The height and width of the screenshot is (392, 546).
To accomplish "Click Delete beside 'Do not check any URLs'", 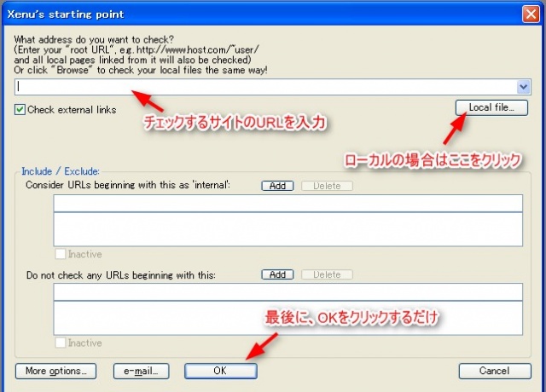I will click(x=327, y=274).
